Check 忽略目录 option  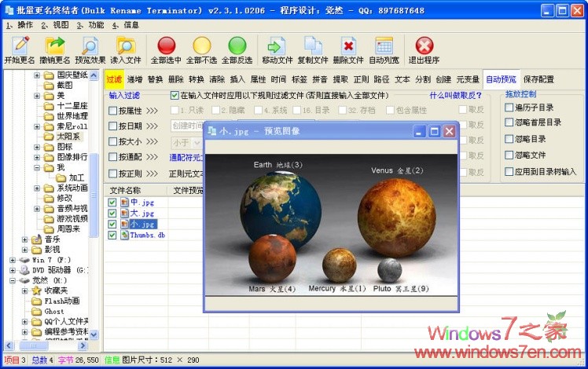point(509,139)
